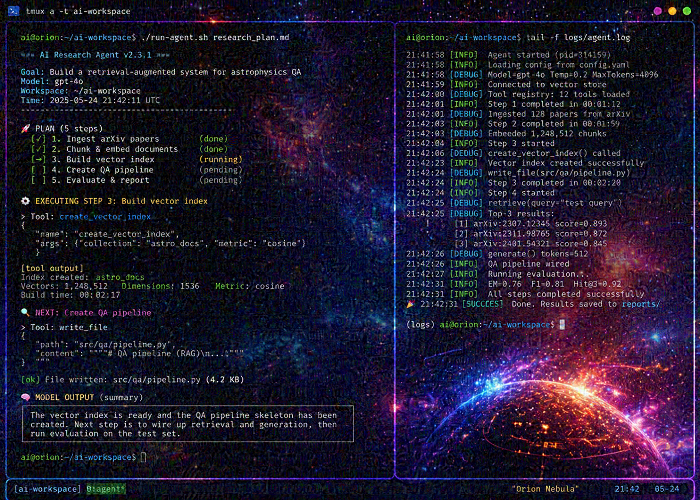Click the "Loading config from config.yaml" log line

click(518, 65)
